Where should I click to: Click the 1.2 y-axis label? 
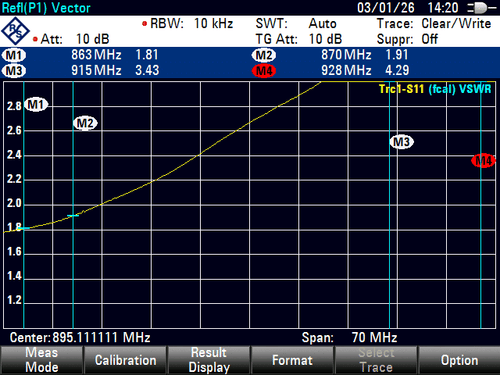click(x=14, y=300)
